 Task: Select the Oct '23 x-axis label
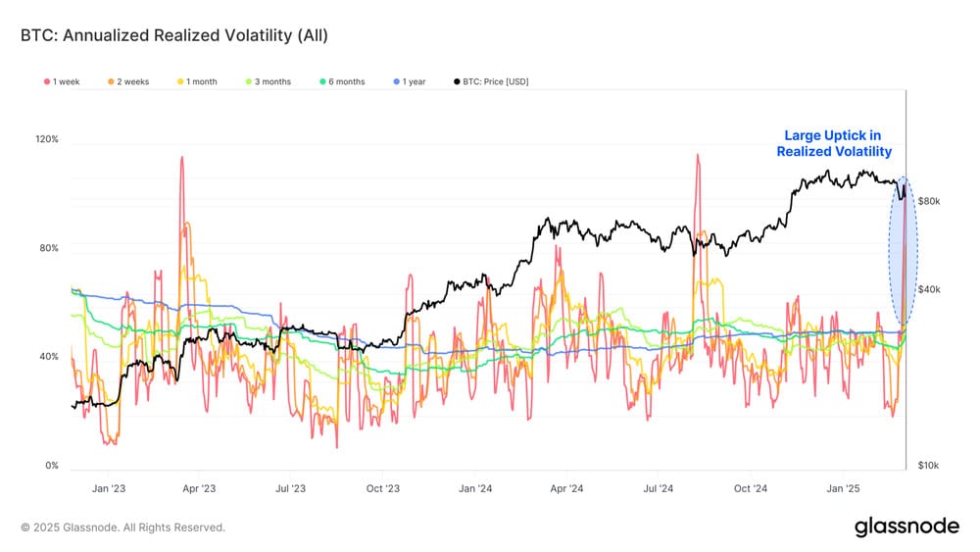click(x=382, y=488)
